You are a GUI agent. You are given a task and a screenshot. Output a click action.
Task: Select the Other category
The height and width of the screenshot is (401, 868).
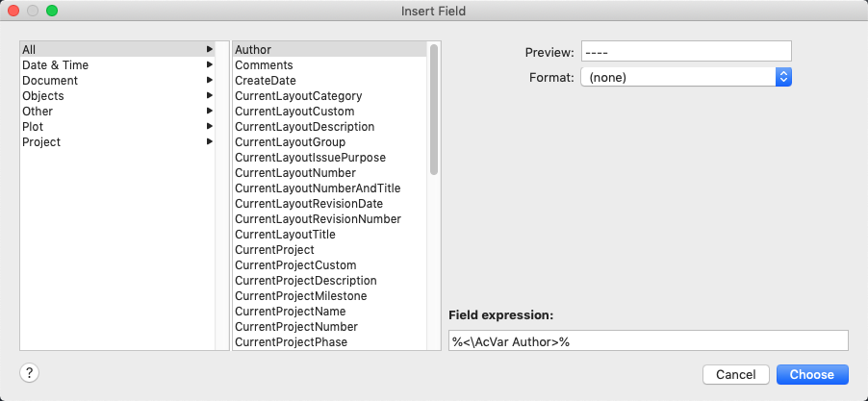38,112
